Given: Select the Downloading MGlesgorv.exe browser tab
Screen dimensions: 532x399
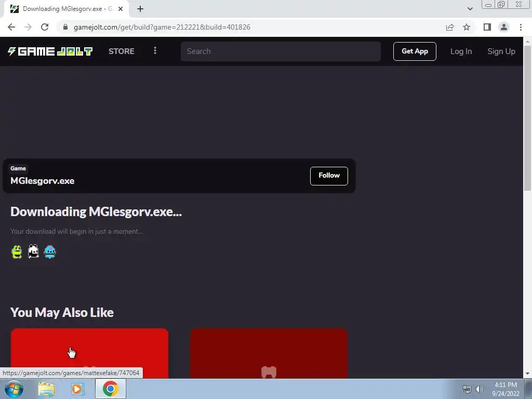Looking at the screenshot, I should coord(66,9).
